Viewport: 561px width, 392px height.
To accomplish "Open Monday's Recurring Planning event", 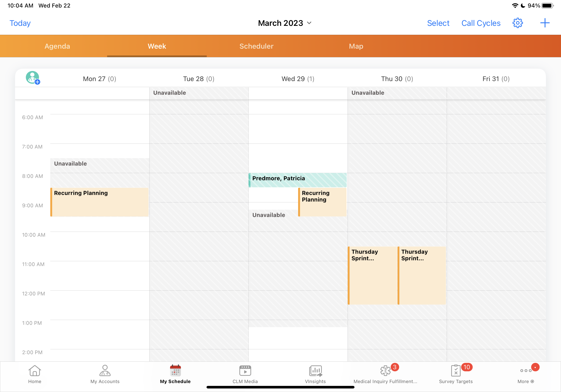I will coord(100,202).
